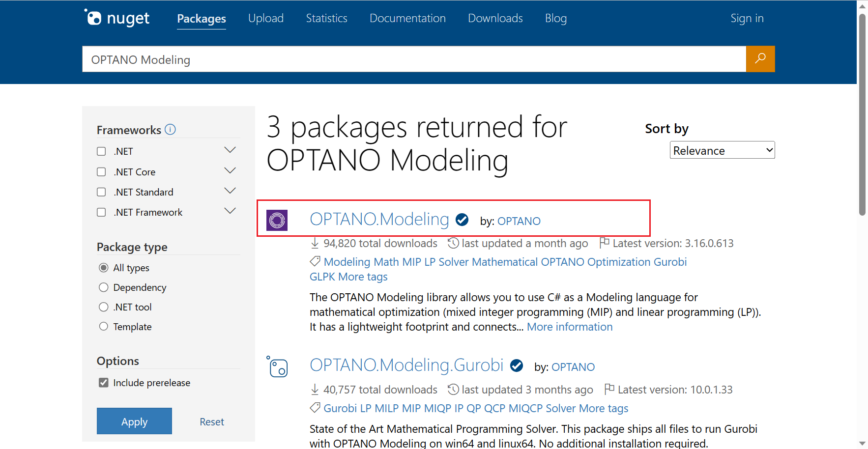Screen dimensions: 868x449
Task: Click the flag icon beside Latest version 3.16.0.613
Action: tap(605, 242)
